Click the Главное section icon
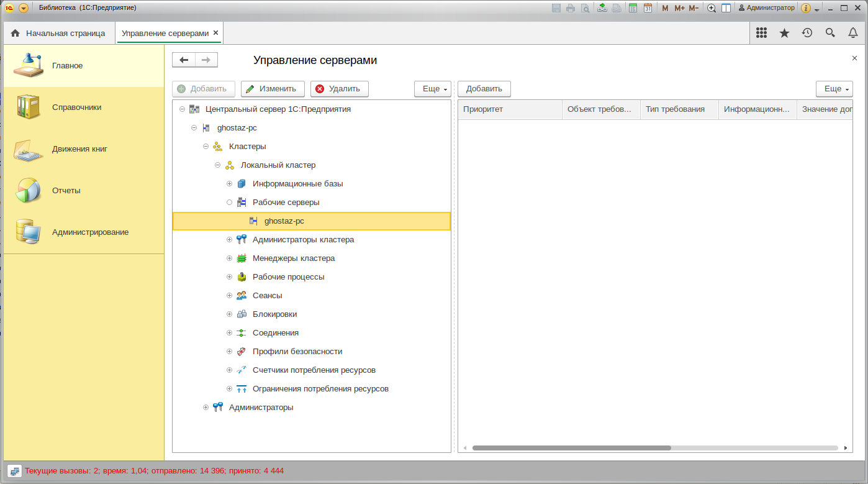The image size is (868, 484). (29, 65)
